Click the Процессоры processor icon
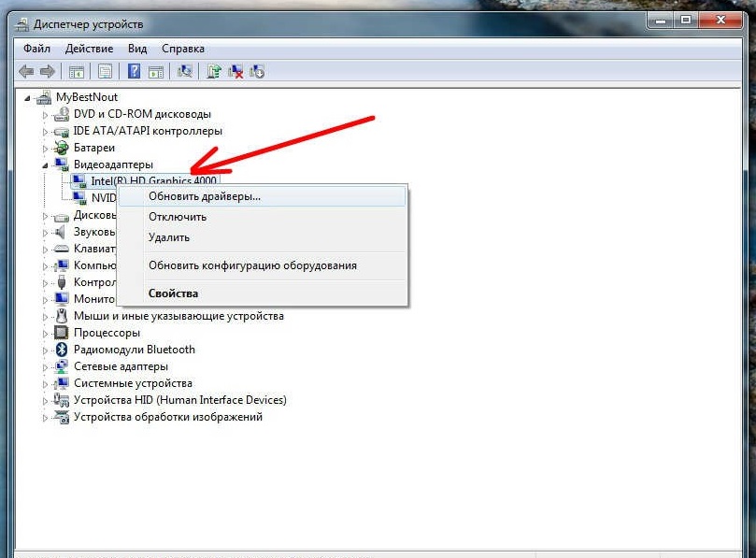Screen dimensions: 756x558 click(x=62, y=333)
